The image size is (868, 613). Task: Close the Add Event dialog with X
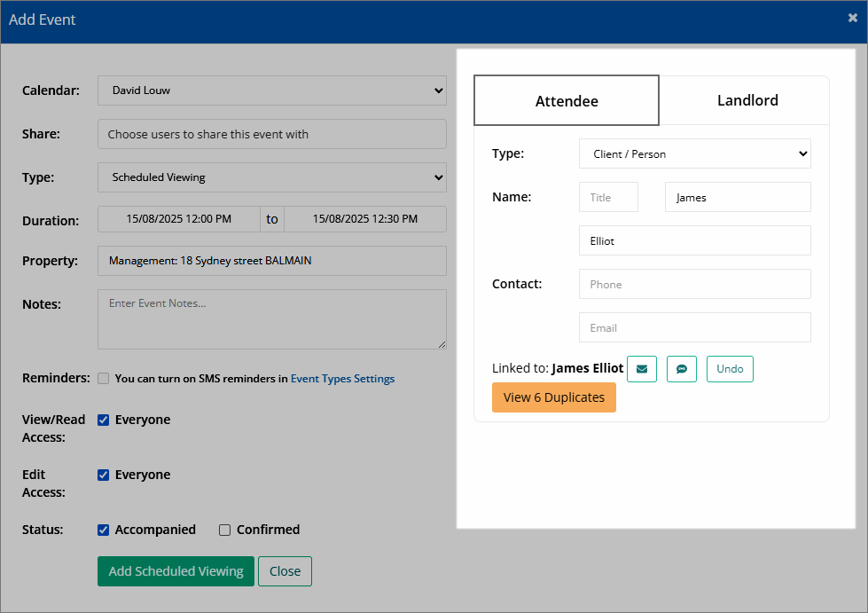click(x=853, y=19)
